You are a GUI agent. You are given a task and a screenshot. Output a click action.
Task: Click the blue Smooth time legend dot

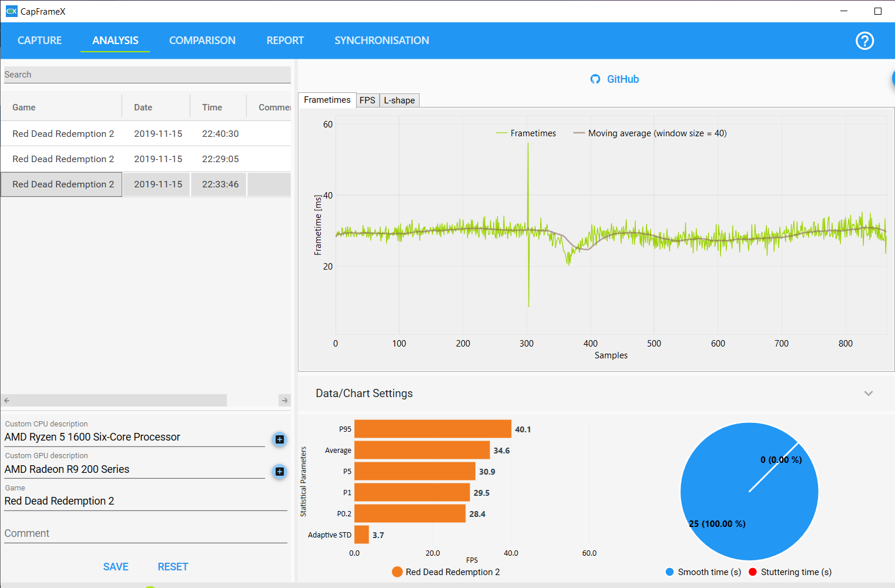tap(669, 572)
